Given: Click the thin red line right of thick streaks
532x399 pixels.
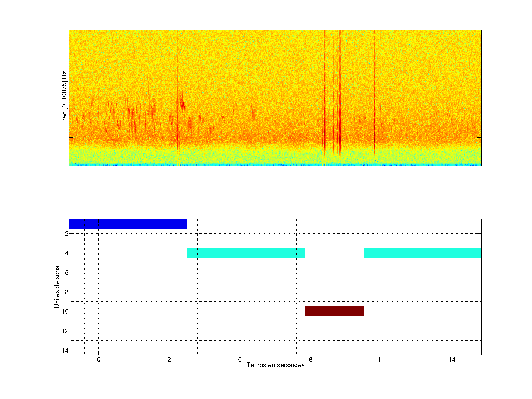Looking at the screenshot, I should [x=374, y=96].
